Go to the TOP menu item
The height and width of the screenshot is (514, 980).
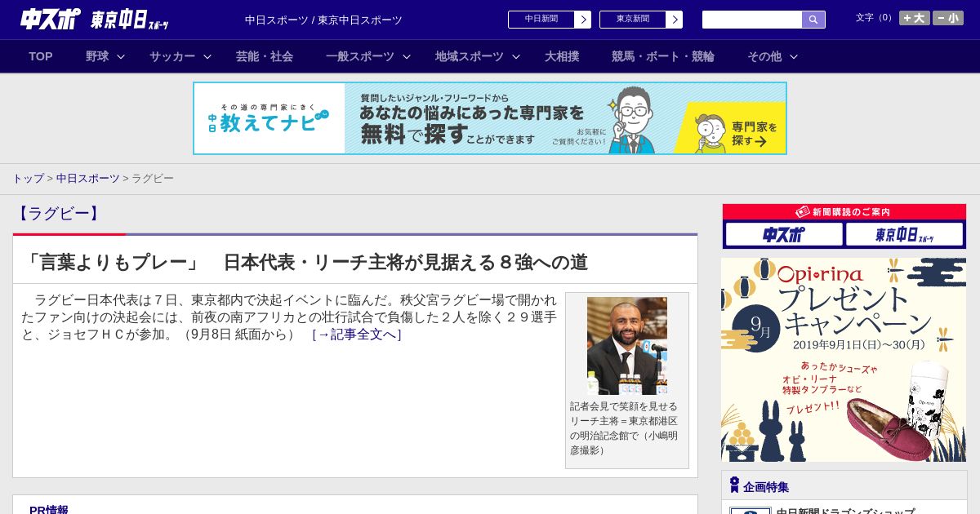click(41, 56)
